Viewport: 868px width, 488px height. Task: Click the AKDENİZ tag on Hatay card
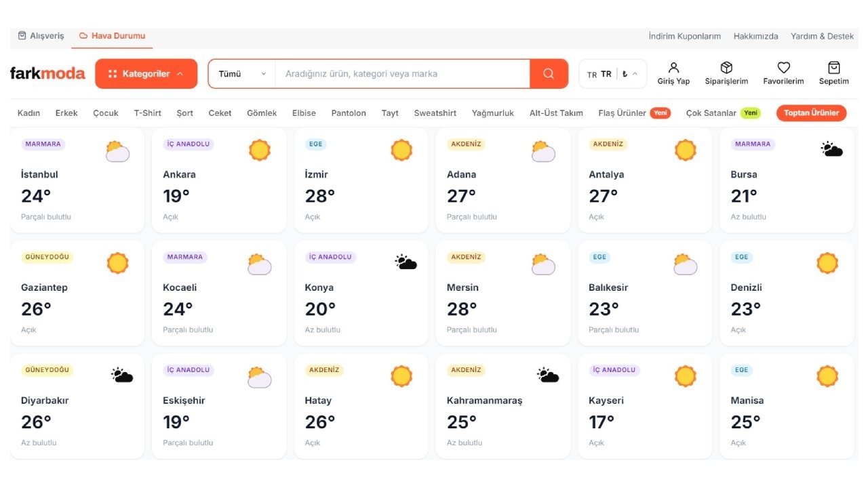click(324, 370)
